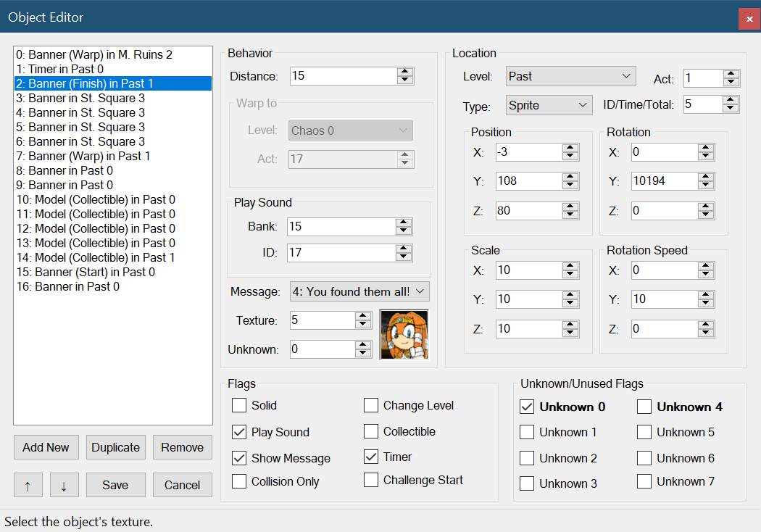Select '15: Banner (Start) in Past 0' entry
This screenshot has width=761, height=532.
pyautogui.click(x=86, y=272)
